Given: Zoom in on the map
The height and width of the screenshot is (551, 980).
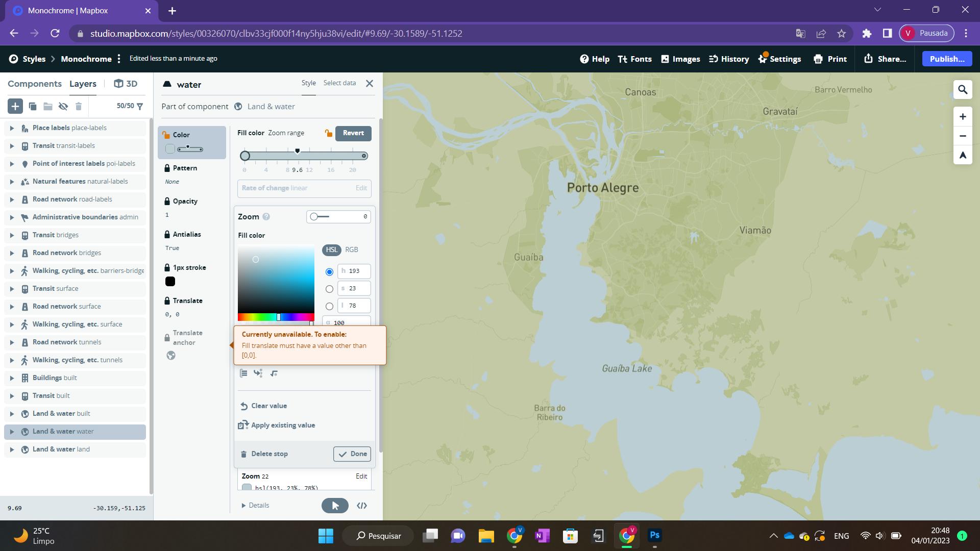Looking at the screenshot, I should (963, 117).
